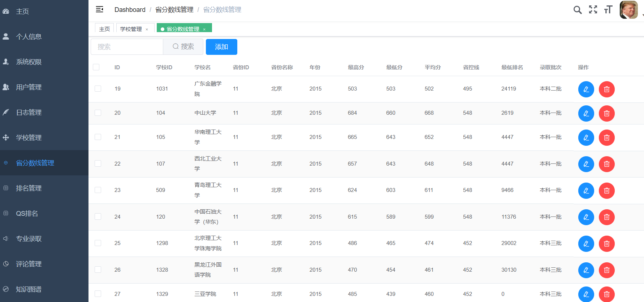Edit the row with ID 19
The width and height of the screenshot is (644, 302).
pos(586,89)
